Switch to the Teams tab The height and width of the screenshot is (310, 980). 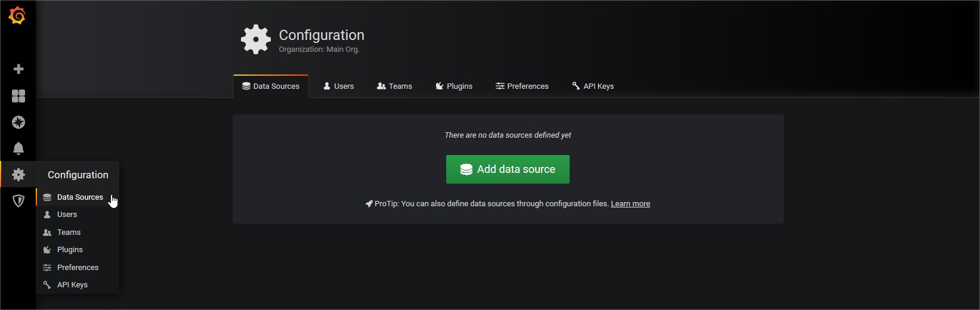pos(395,86)
